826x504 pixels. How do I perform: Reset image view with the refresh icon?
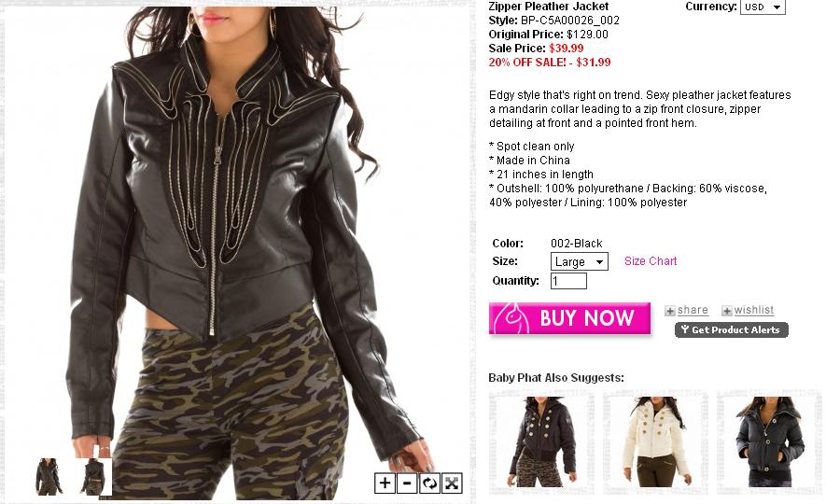[x=429, y=483]
